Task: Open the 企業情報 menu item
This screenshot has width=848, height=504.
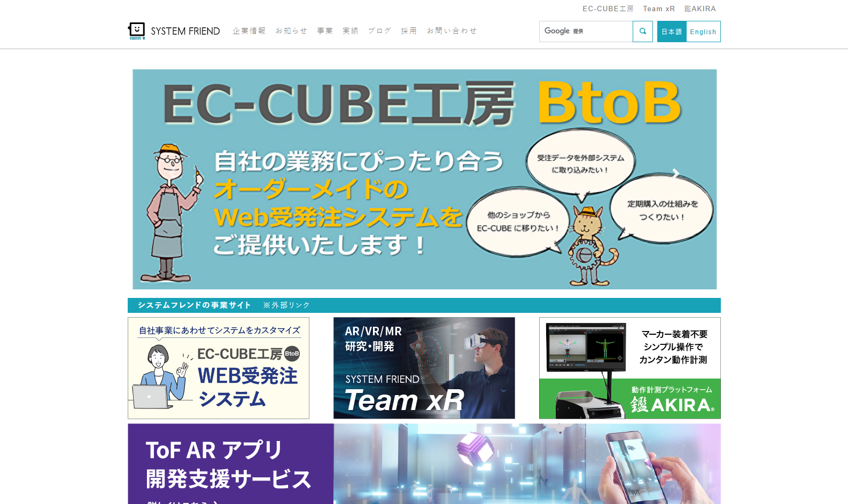Action: coord(249,31)
